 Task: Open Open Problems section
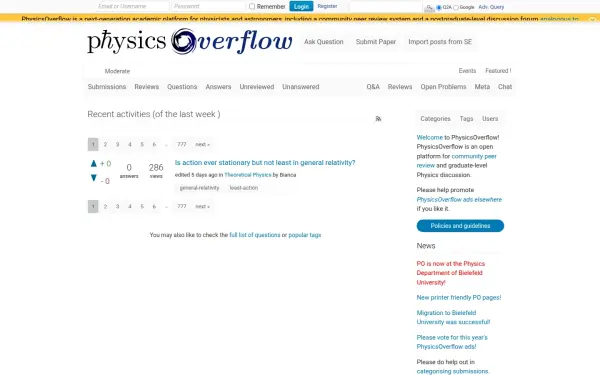tap(443, 87)
